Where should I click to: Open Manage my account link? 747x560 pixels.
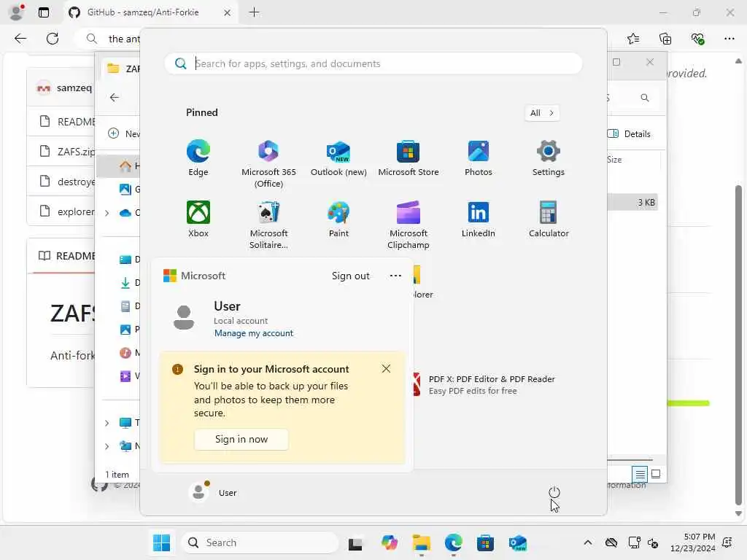(253, 333)
